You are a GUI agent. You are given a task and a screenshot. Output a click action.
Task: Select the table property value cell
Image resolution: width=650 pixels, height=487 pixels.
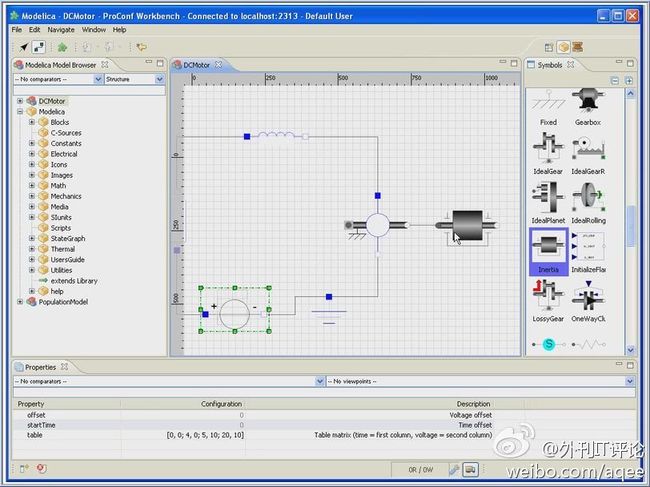pos(182,435)
